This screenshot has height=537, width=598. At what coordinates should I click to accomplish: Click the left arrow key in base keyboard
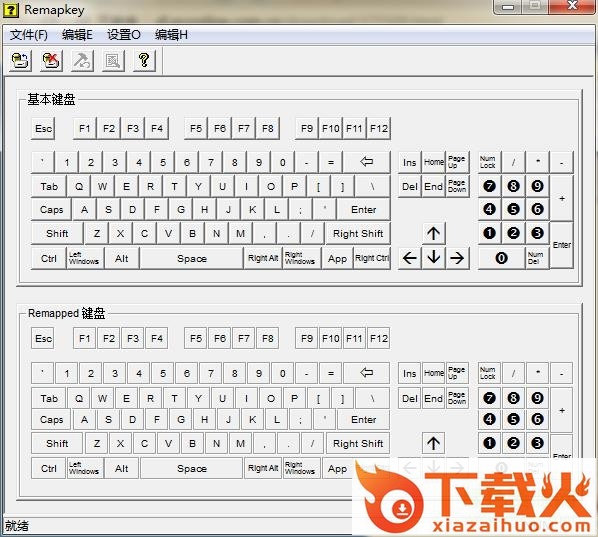point(410,258)
